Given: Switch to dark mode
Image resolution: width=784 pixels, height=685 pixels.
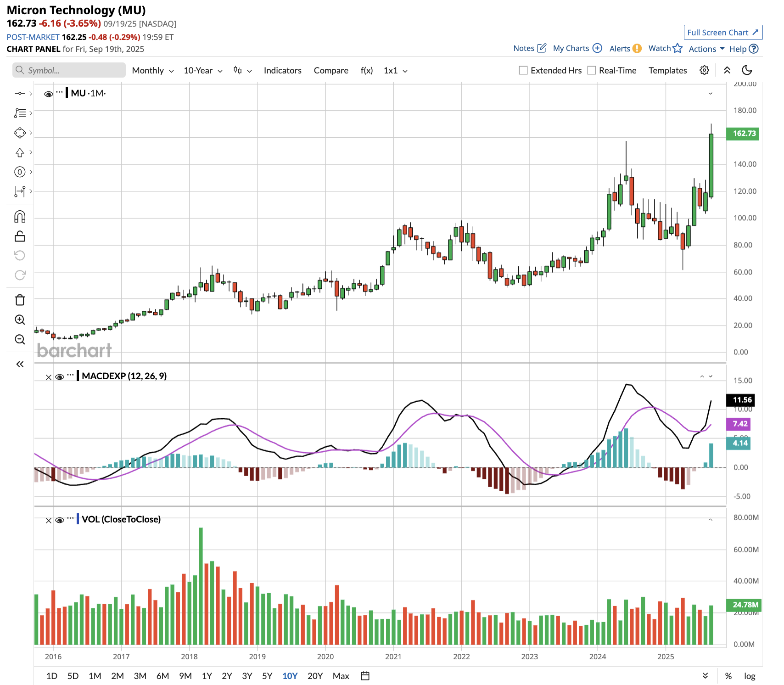Looking at the screenshot, I should point(747,70).
